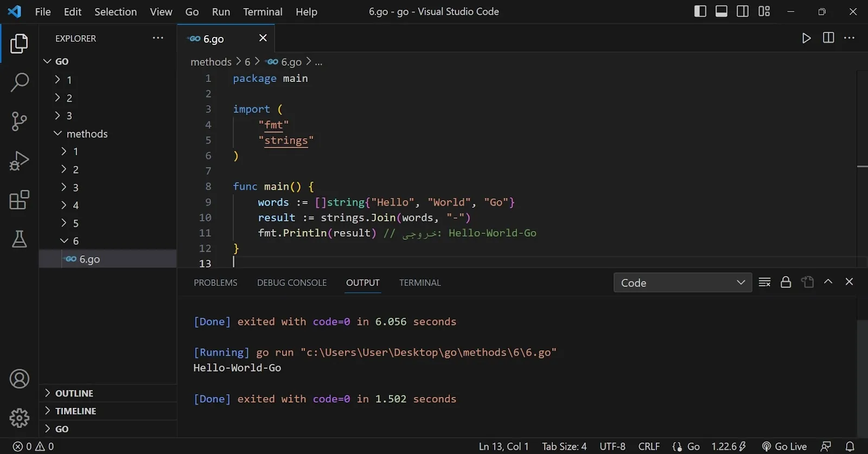This screenshot has height=454, width=868.
Task: Toggle the primary side bar layout icon
Action: [700, 11]
